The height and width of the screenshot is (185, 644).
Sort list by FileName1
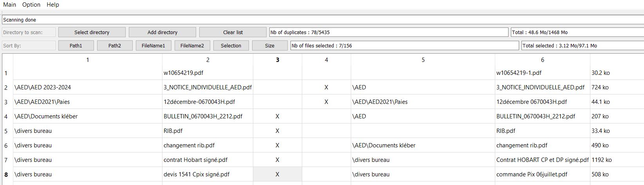click(x=153, y=45)
